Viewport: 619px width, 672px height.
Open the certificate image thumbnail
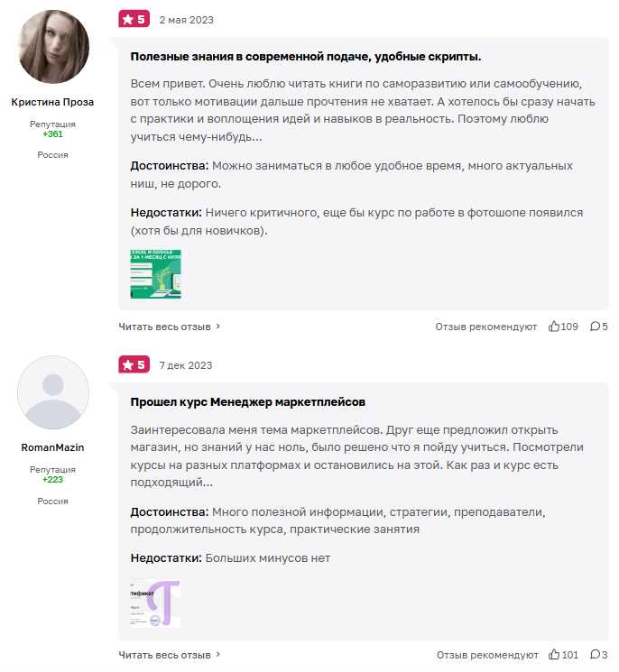pos(155,603)
